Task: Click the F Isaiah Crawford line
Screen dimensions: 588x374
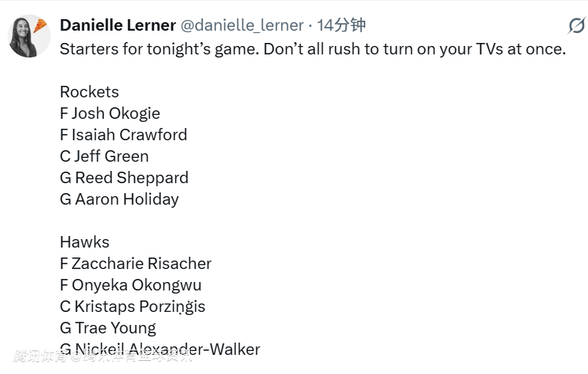Action: click(123, 135)
